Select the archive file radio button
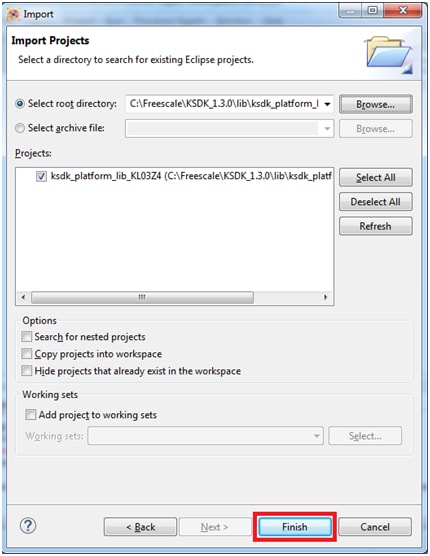 point(20,128)
